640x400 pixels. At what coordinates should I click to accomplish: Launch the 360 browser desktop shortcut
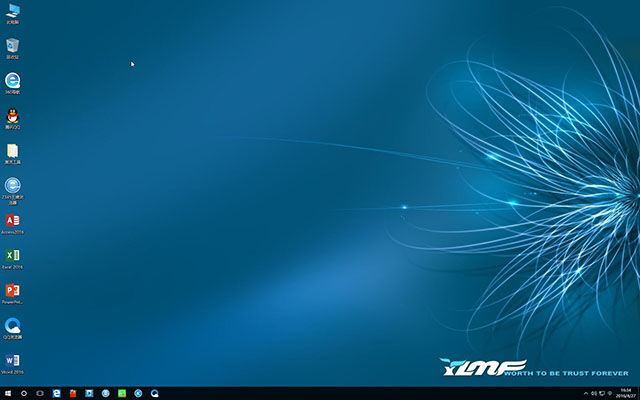coord(13,81)
